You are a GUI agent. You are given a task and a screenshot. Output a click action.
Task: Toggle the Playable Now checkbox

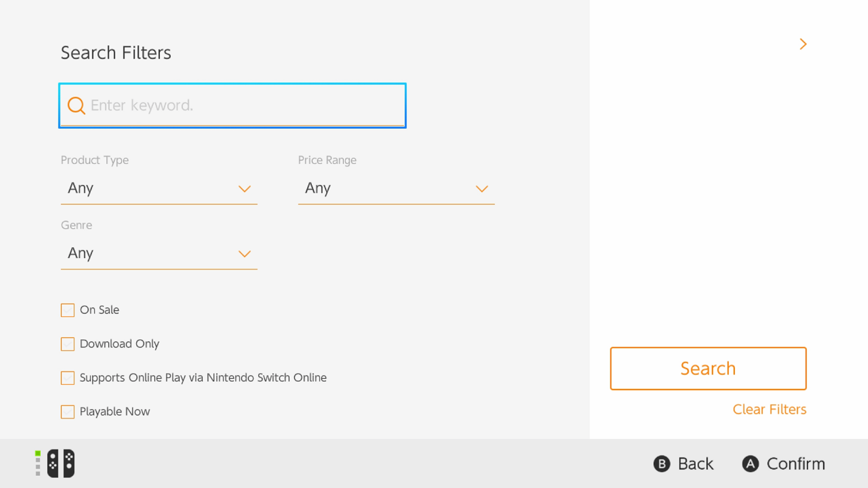coord(68,412)
